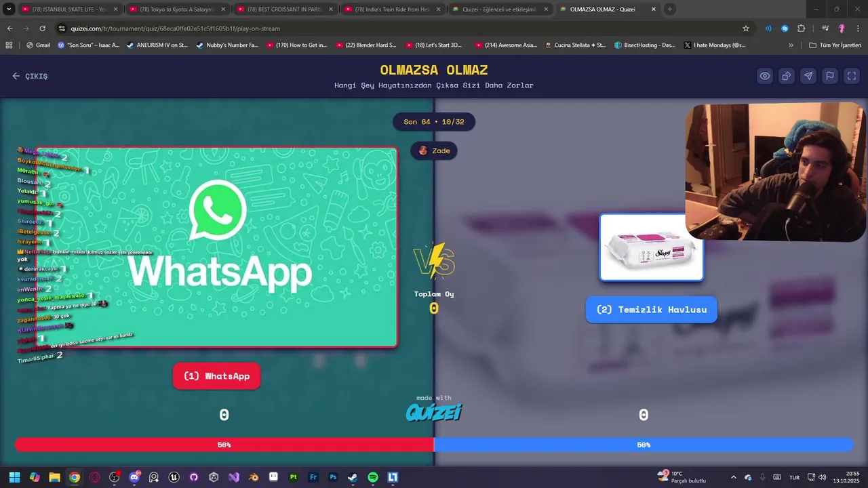
Task: Click the OLMAZSA OLMAZ quiz title
Action: (x=434, y=70)
